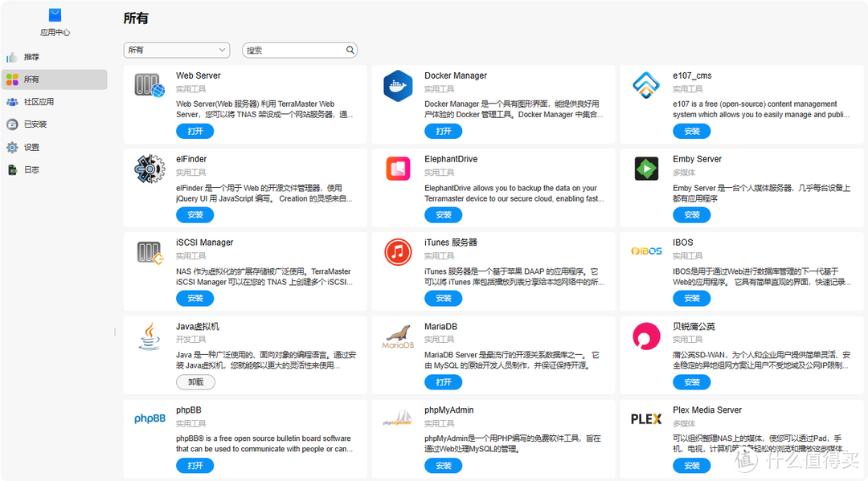Open 日志 in the sidebar
Viewport: 868px width, 481px height.
[x=55, y=169]
